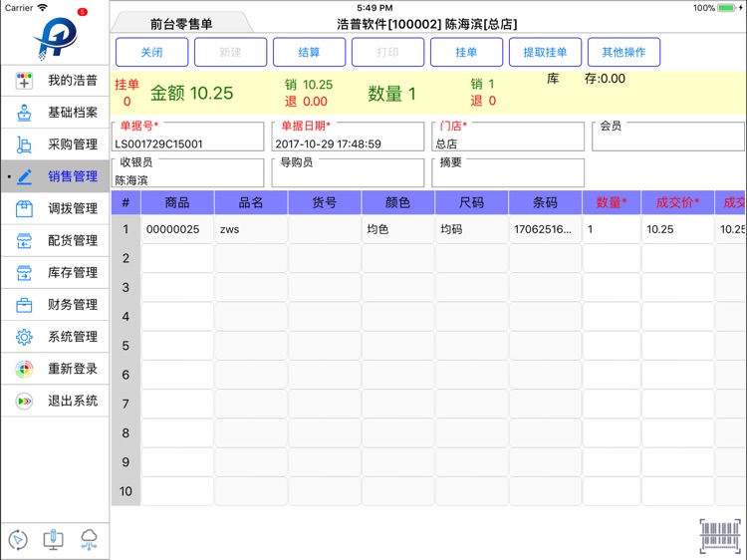Screen dimensions: 747x560
Task: Click the 销售管理 pencil icon
Action: point(24,176)
